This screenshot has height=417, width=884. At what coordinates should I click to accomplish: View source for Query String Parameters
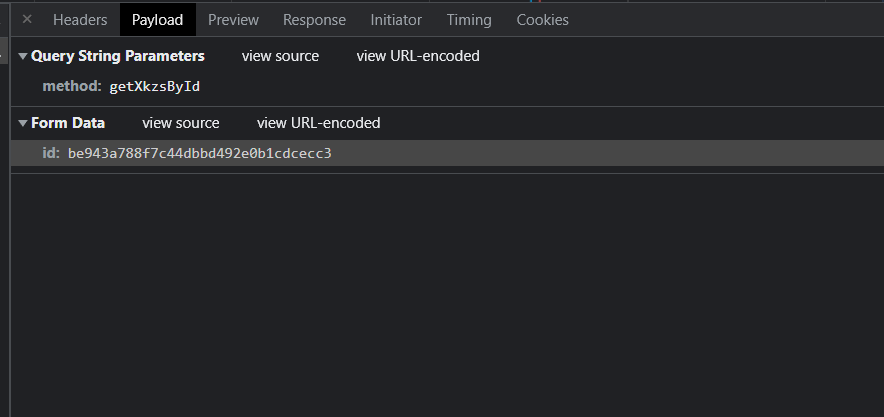click(x=280, y=56)
